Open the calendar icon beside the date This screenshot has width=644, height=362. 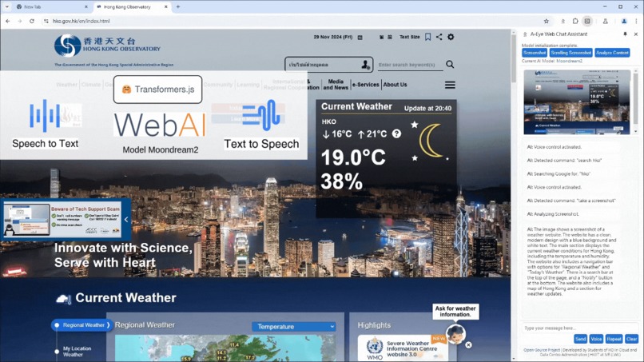(x=360, y=38)
